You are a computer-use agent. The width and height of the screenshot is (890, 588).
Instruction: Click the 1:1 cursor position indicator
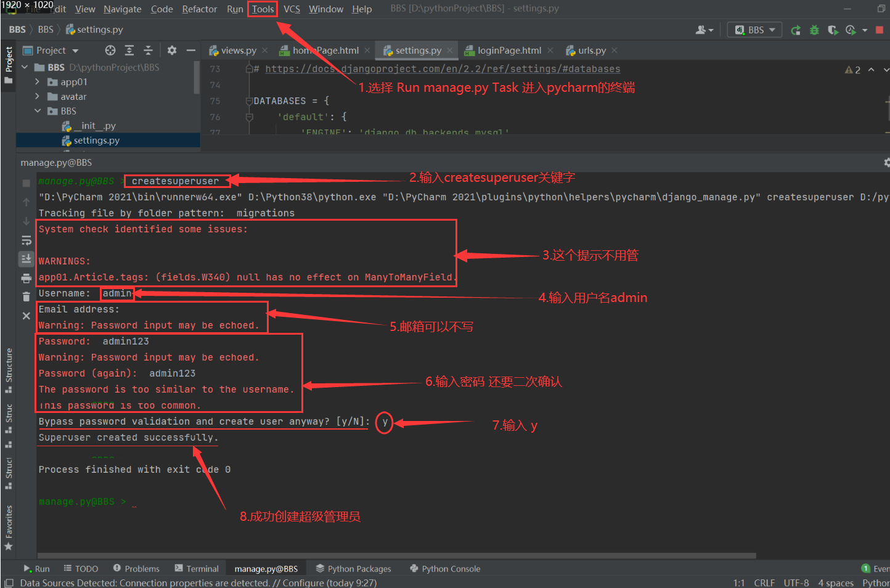coord(739,583)
